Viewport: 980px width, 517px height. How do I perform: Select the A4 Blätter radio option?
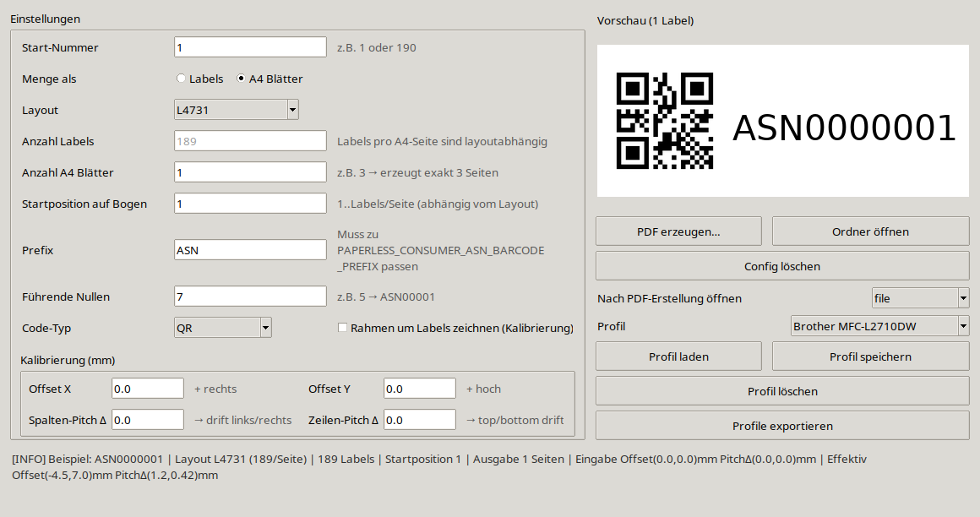pyautogui.click(x=269, y=79)
